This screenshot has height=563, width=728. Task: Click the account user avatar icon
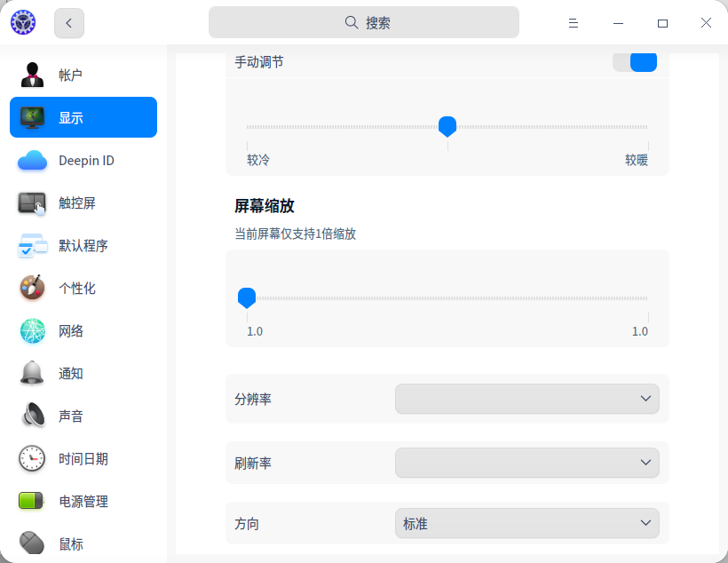coord(33,75)
